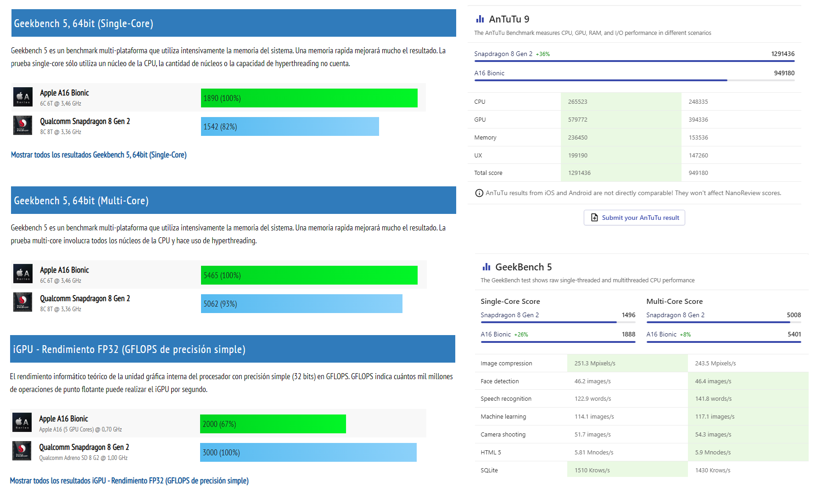Click AnTuTu CPU value 248335
The height and width of the screenshot is (504, 827).
698,102
